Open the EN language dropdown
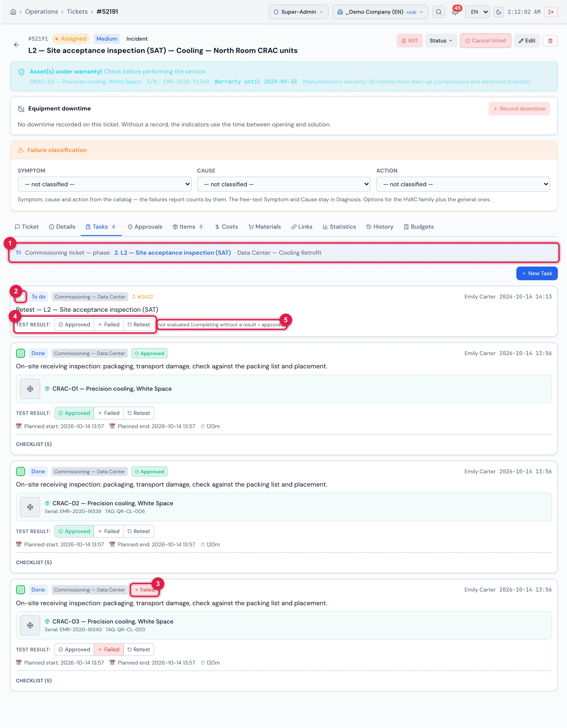Viewport: 567px width, 728px height. (477, 12)
